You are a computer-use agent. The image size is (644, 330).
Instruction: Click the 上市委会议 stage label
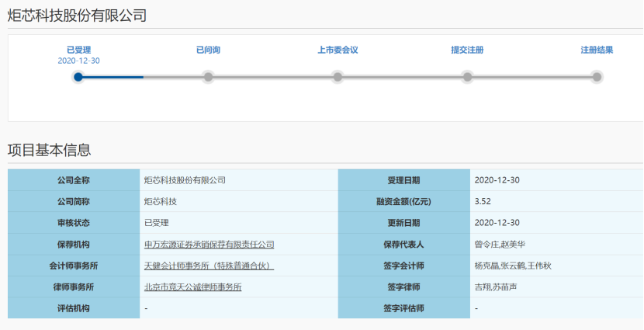[x=338, y=50]
